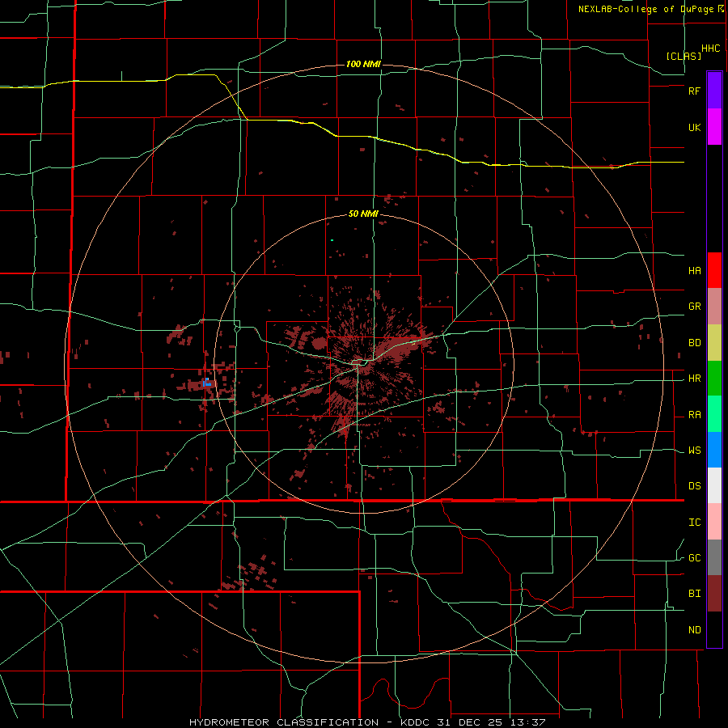Click the WS legend label
Image resolution: width=728 pixels, height=728 pixels.
694,451
